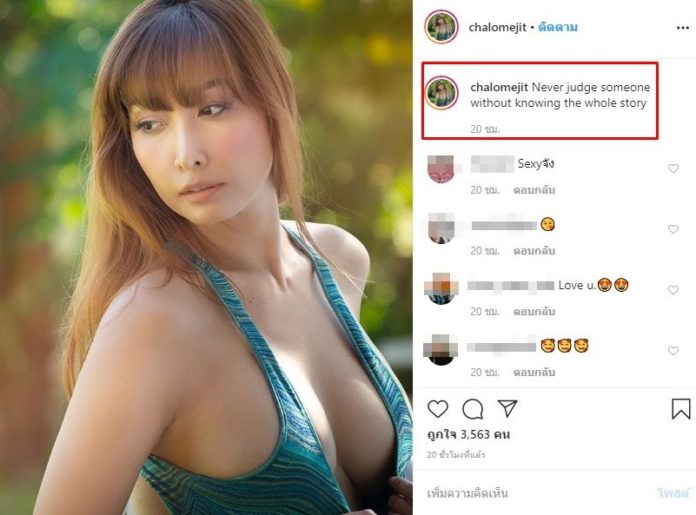The height and width of the screenshot is (515, 696).
Task: Like the 'Love u.' comment
Action: point(673,290)
